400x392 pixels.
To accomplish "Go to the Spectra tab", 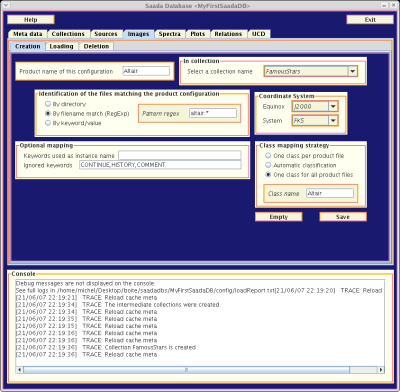I will pyautogui.click(x=170, y=34).
